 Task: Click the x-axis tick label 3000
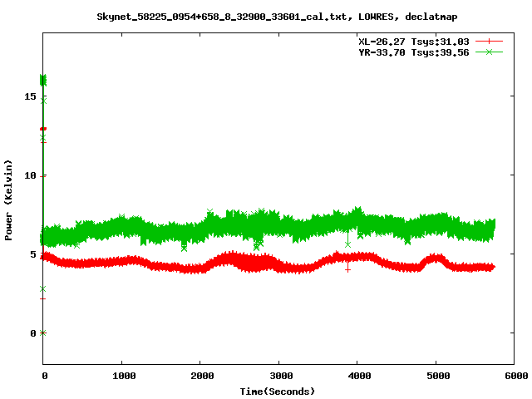281,376
